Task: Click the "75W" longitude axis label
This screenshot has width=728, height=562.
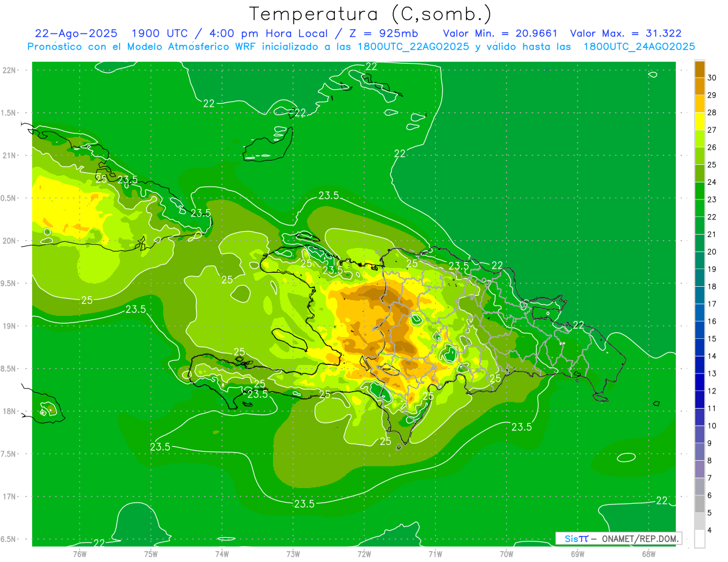Action: (x=150, y=554)
